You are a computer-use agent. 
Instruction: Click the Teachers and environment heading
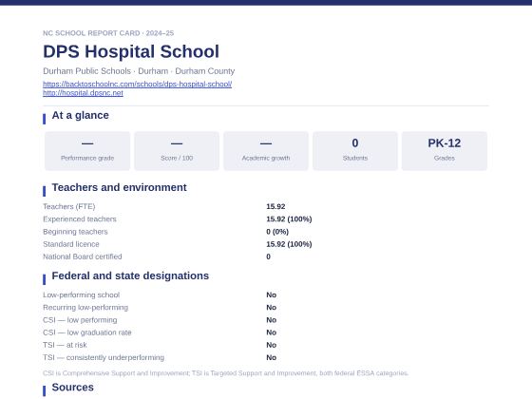point(119,187)
